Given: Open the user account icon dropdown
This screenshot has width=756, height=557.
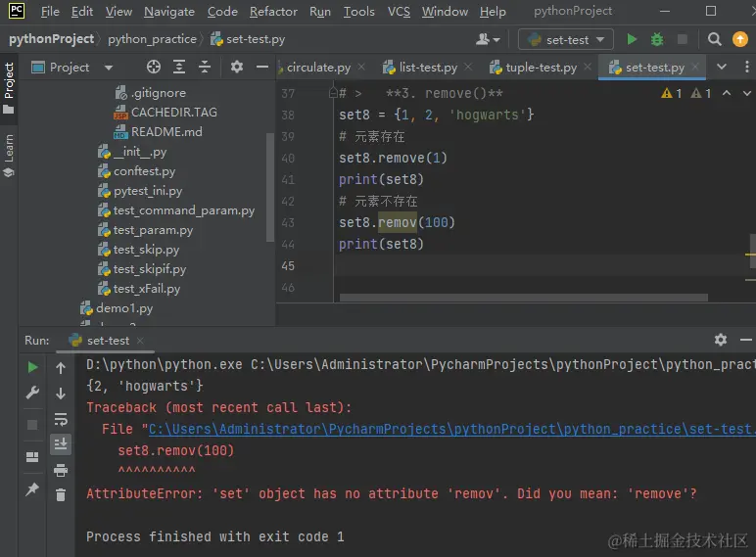Looking at the screenshot, I should pyautogui.click(x=488, y=39).
